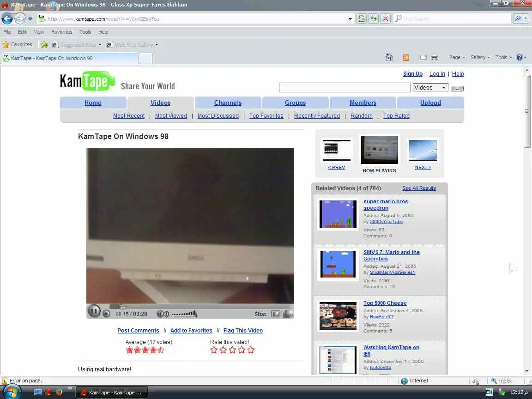
Task: Go to the Upload navigation tab
Action: (430, 103)
